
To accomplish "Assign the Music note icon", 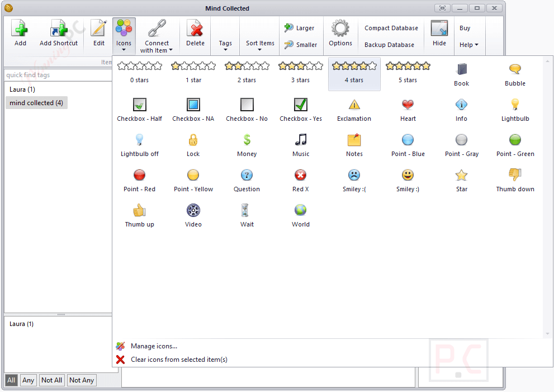I will click(301, 145).
